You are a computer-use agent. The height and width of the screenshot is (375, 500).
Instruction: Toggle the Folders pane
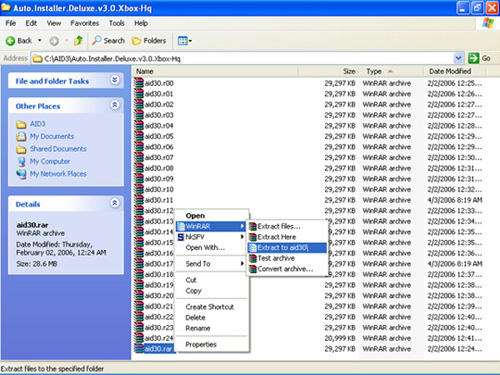(149, 41)
